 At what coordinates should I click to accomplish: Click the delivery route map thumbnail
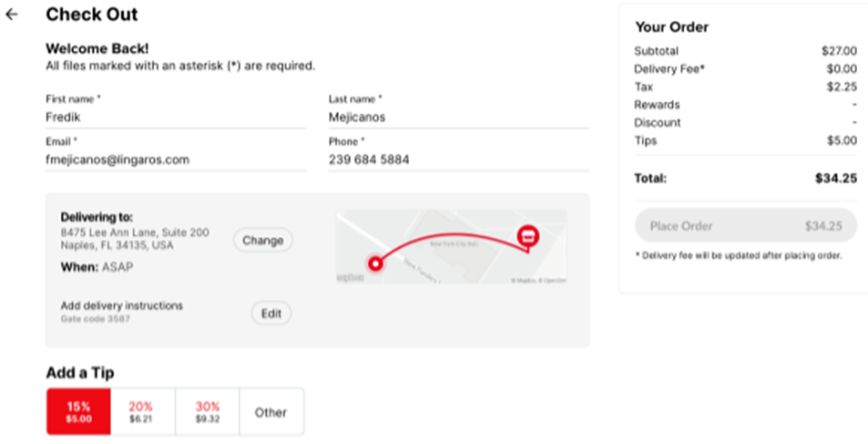coord(451,246)
